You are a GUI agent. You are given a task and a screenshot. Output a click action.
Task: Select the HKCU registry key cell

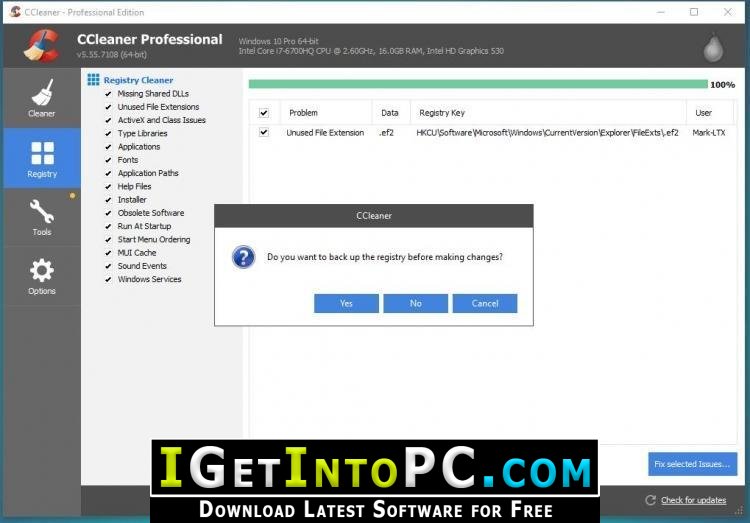click(x=547, y=133)
